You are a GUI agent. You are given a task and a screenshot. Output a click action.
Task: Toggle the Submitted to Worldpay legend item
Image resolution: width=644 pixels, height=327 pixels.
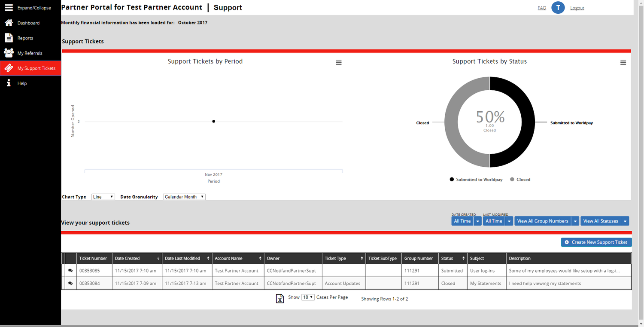tap(476, 179)
